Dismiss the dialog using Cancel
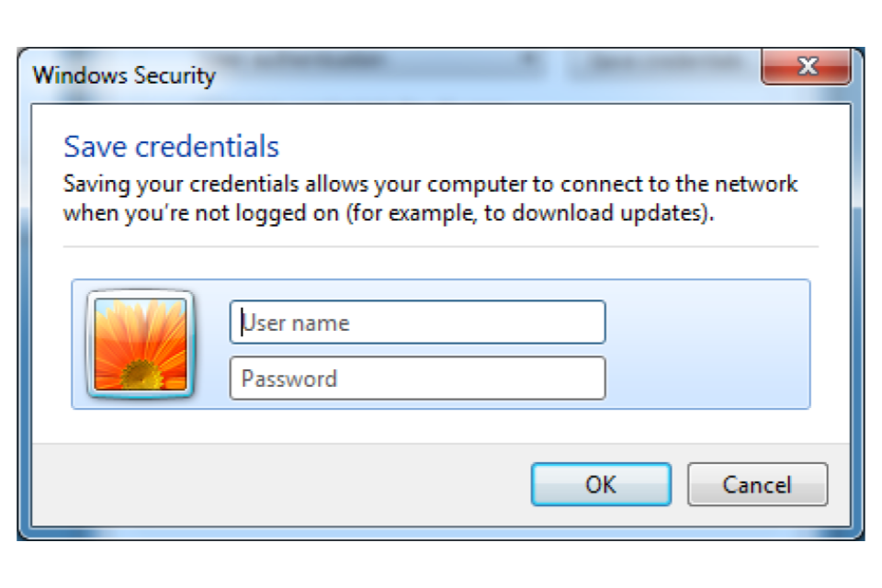 pos(757,484)
